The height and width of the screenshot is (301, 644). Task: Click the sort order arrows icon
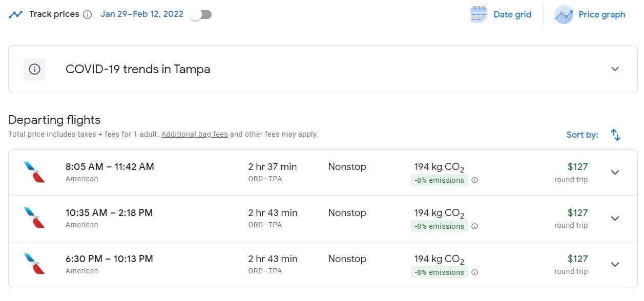tap(615, 135)
